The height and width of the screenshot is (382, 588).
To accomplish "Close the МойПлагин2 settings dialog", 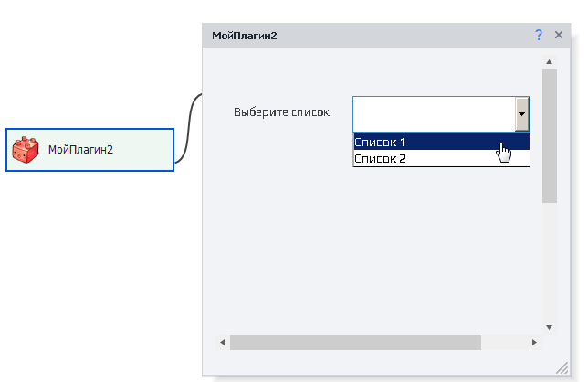I will click(x=559, y=35).
